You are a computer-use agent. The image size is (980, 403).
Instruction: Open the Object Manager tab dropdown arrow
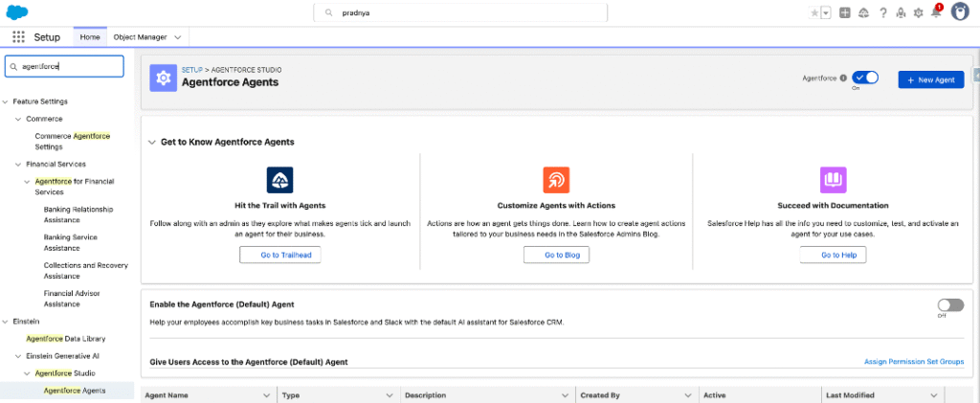pos(177,37)
